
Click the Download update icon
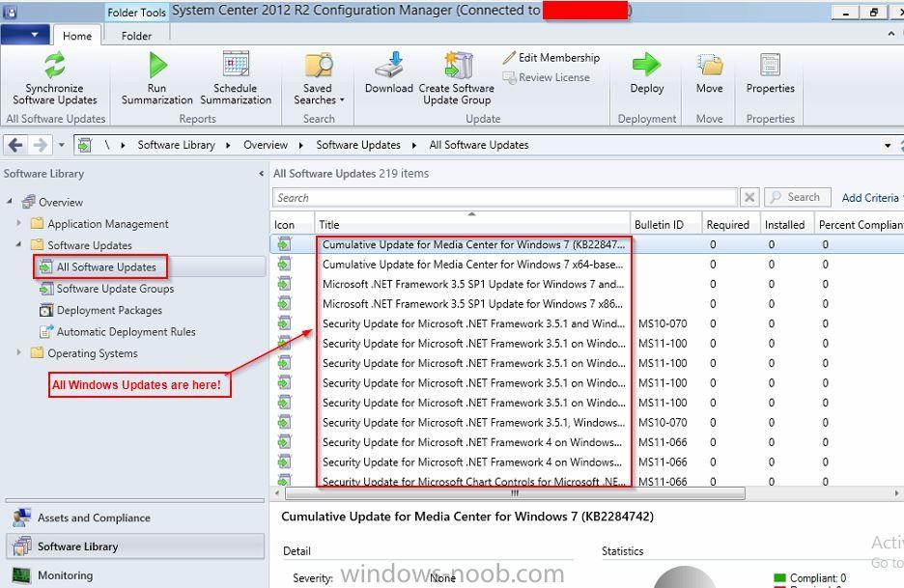click(x=389, y=65)
